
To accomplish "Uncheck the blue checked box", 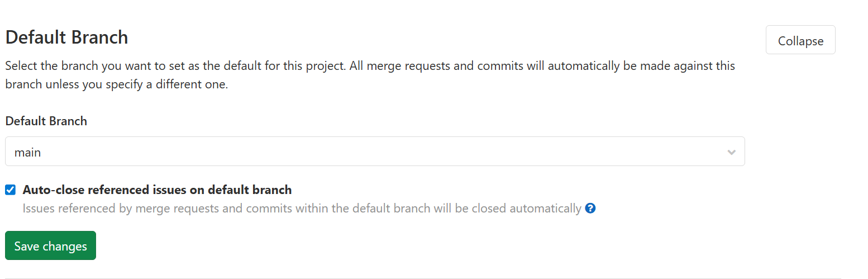I will [11, 190].
